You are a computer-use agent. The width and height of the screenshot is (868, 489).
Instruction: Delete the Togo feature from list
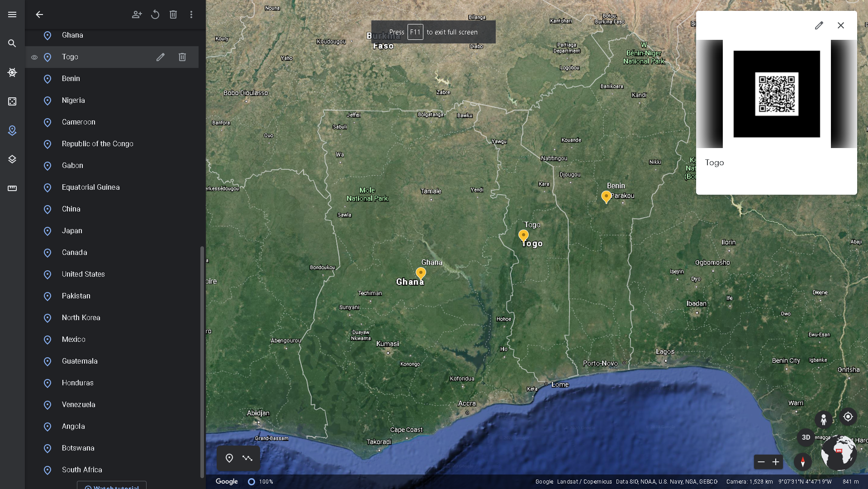tap(182, 57)
